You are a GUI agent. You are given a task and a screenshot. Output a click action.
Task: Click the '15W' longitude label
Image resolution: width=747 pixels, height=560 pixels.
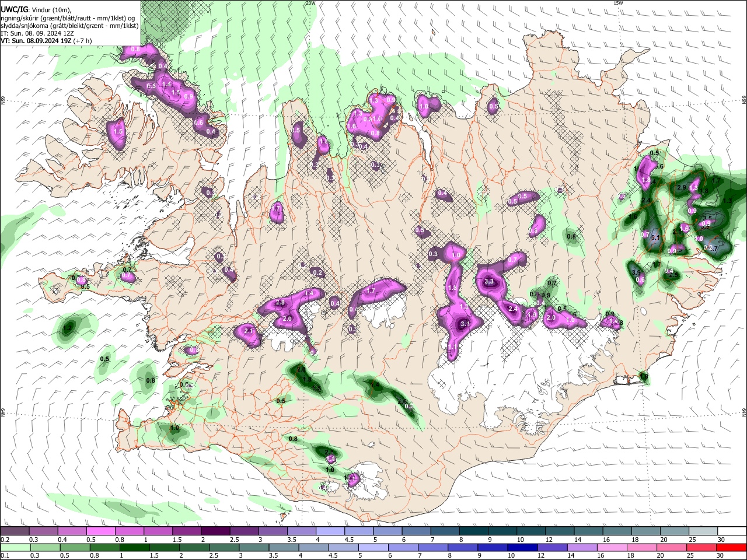618,3
